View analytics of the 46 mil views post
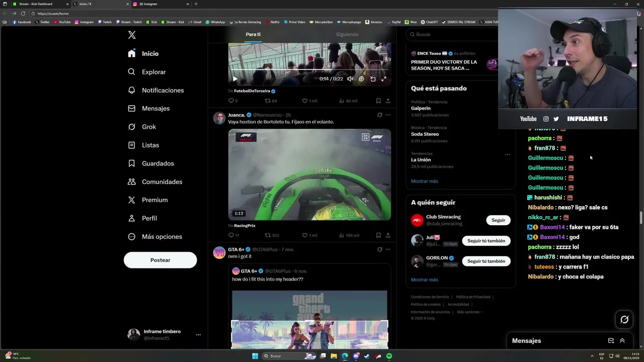This screenshot has height=362, width=644. tap(348, 101)
